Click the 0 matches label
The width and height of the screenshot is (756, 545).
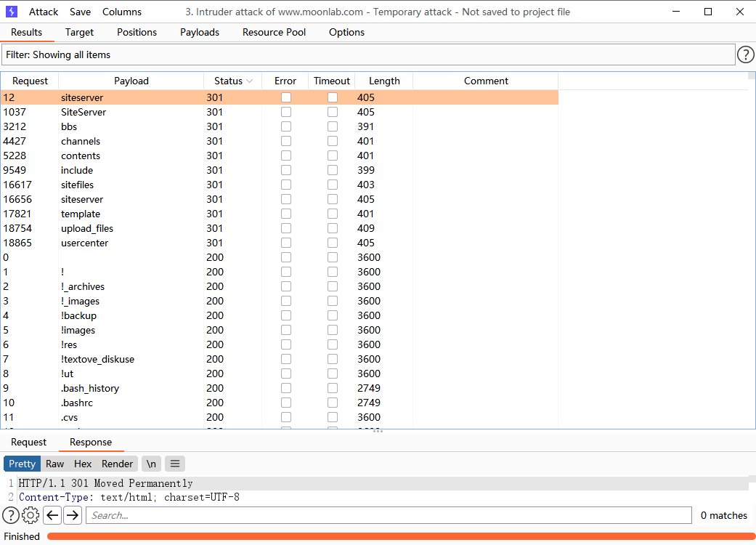click(724, 515)
